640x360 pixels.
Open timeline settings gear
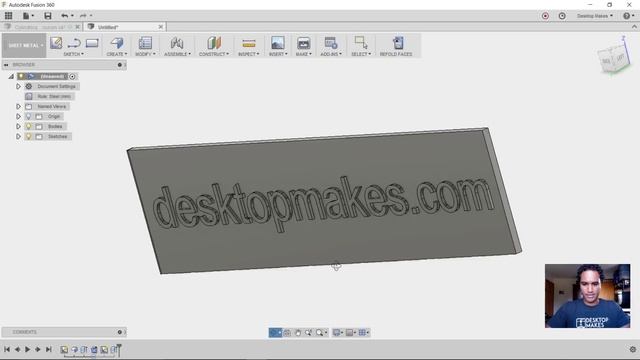(x=633, y=349)
